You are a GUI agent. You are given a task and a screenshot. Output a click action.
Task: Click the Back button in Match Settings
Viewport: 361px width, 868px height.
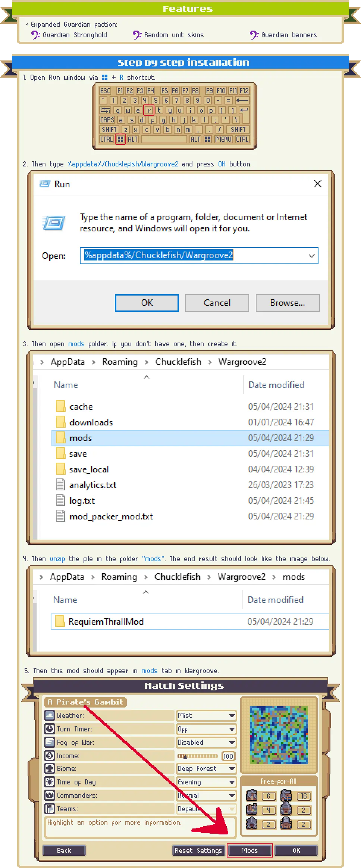[x=64, y=850]
